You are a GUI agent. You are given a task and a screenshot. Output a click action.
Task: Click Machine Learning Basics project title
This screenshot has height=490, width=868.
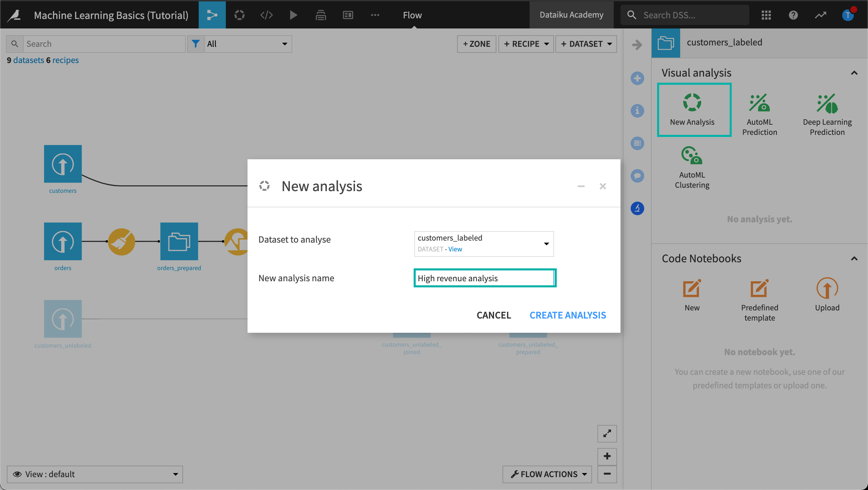[111, 15]
